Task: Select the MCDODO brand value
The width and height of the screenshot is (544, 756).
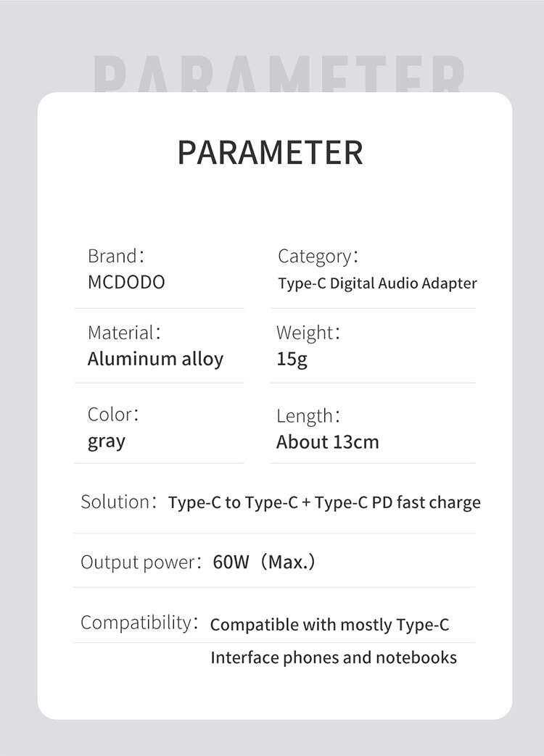Action: pos(126,282)
